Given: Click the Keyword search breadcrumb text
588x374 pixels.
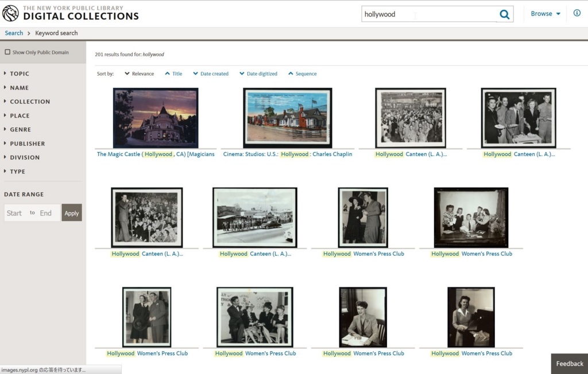Looking at the screenshot, I should [56, 33].
